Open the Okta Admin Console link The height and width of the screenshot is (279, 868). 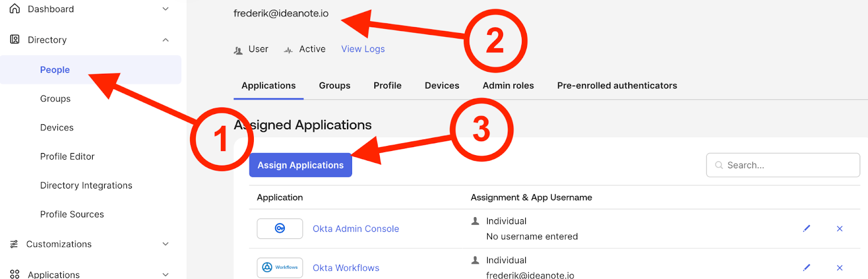(x=356, y=229)
